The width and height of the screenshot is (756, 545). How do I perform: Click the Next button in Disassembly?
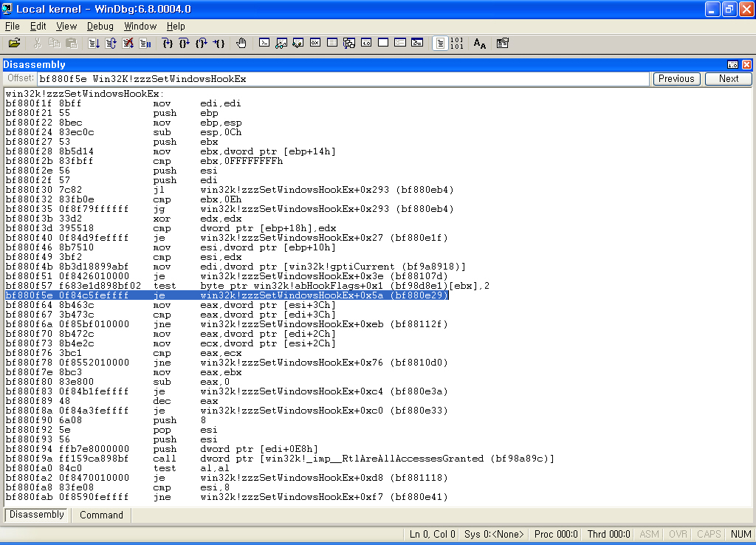point(728,78)
